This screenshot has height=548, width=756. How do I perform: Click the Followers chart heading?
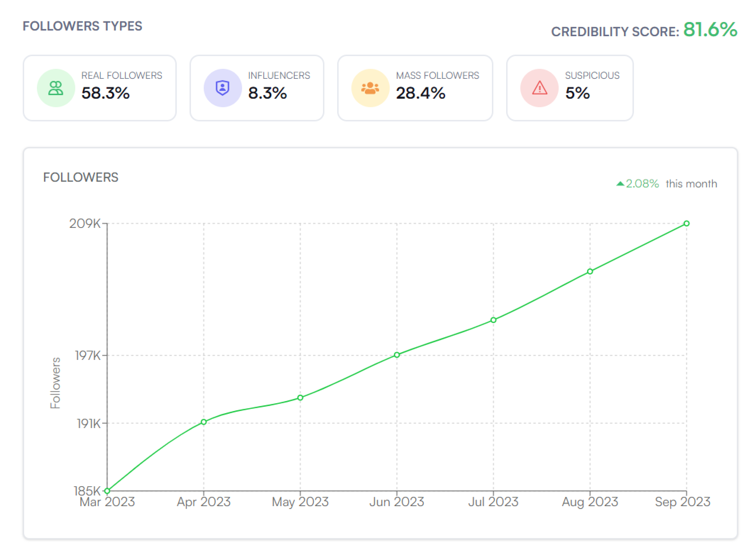point(81,177)
